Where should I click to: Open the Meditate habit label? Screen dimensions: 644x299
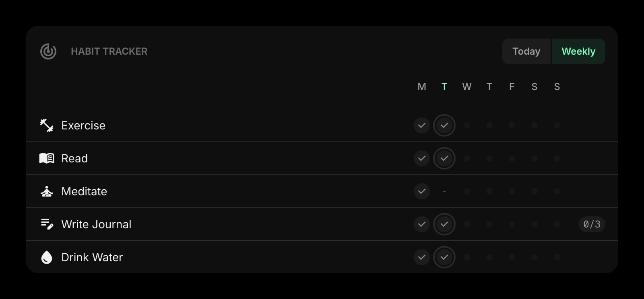click(84, 191)
